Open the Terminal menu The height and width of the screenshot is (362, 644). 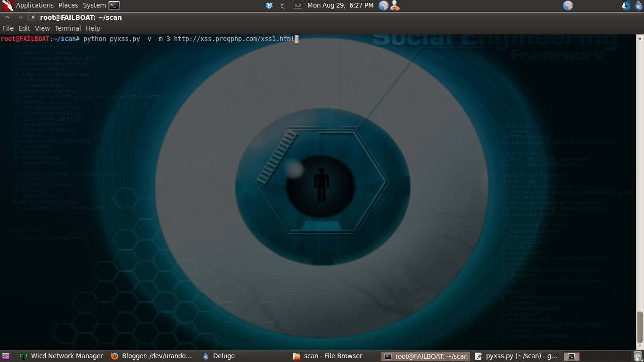coord(68,28)
